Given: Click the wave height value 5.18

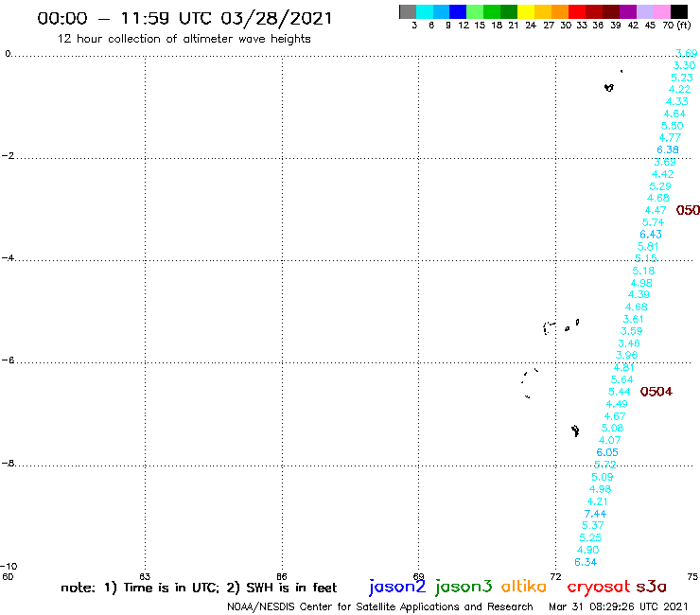Looking at the screenshot, I should tap(643, 271).
